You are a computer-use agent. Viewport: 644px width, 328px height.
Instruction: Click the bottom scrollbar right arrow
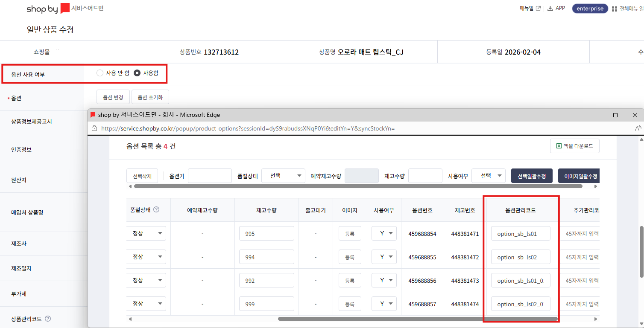[596, 319]
